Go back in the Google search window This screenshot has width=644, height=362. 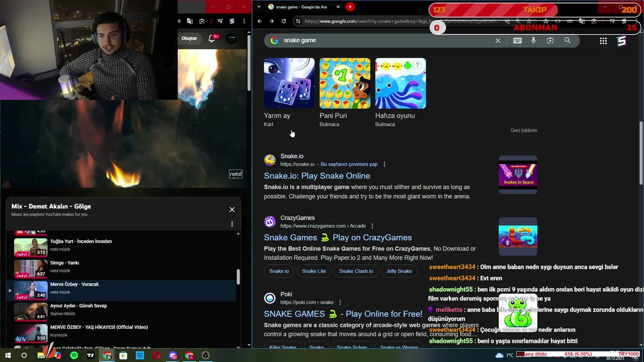[260, 21]
